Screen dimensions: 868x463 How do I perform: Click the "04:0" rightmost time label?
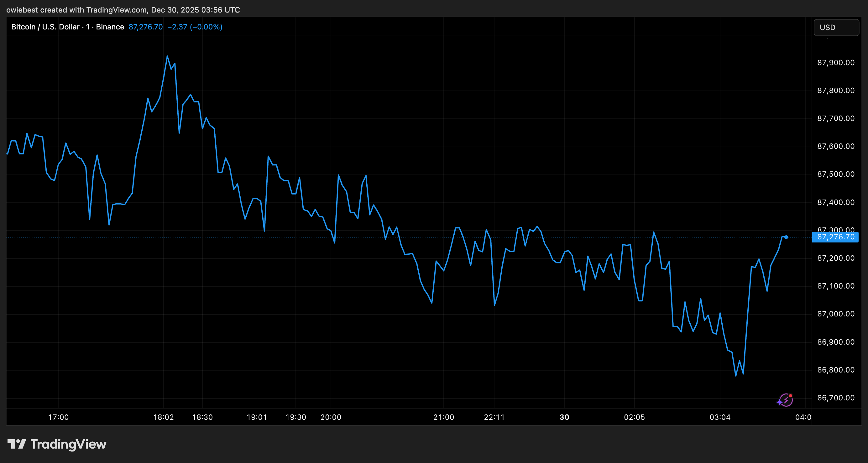804,417
